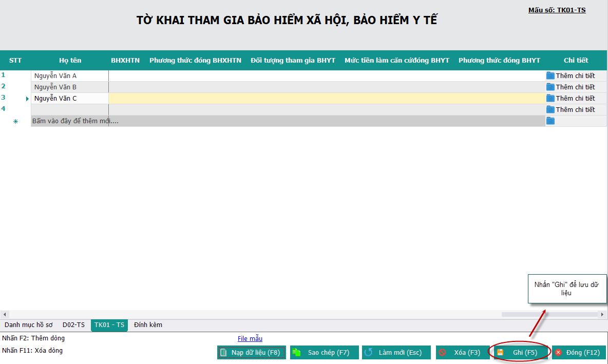Click 'Nhấn F11: Xóa dòng' hint text

click(x=32, y=351)
